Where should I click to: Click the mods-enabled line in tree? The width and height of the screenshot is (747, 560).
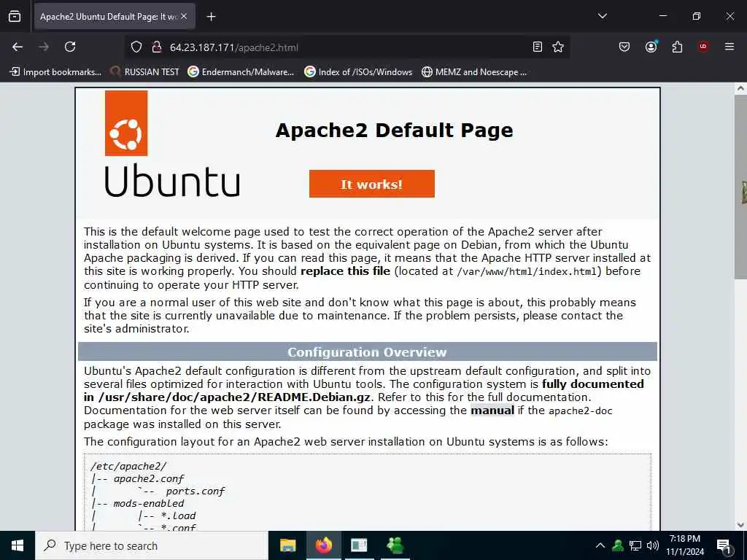(x=149, y=503)
